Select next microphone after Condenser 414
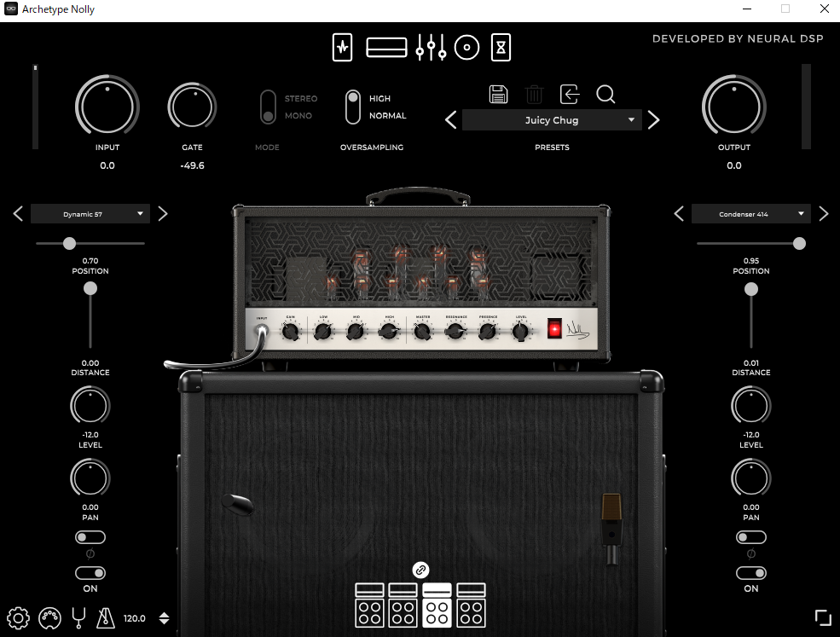Viewport: 840px width, 637px height. (824, 214)
